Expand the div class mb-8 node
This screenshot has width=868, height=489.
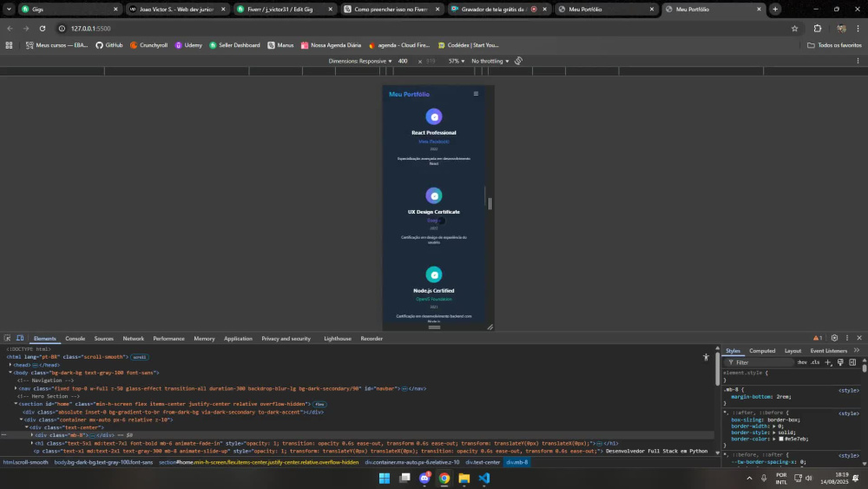[x=32, y=435]
